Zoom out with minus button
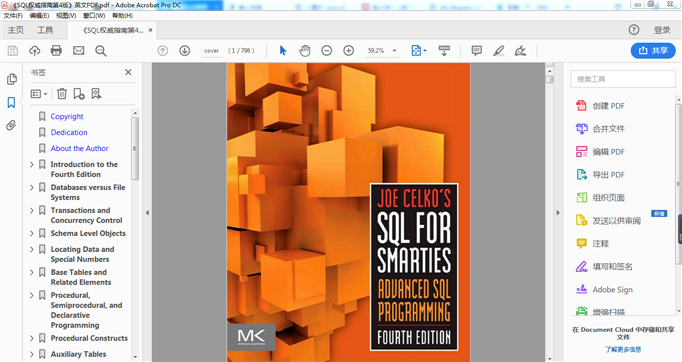 coord(327,51)
